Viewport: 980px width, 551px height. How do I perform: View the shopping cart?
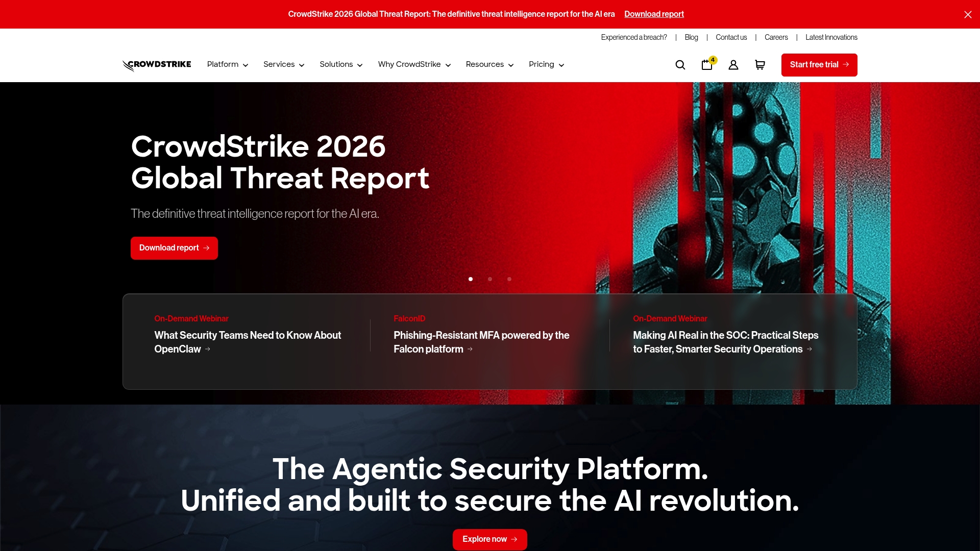pyautogui.click(x=759, y=65)
